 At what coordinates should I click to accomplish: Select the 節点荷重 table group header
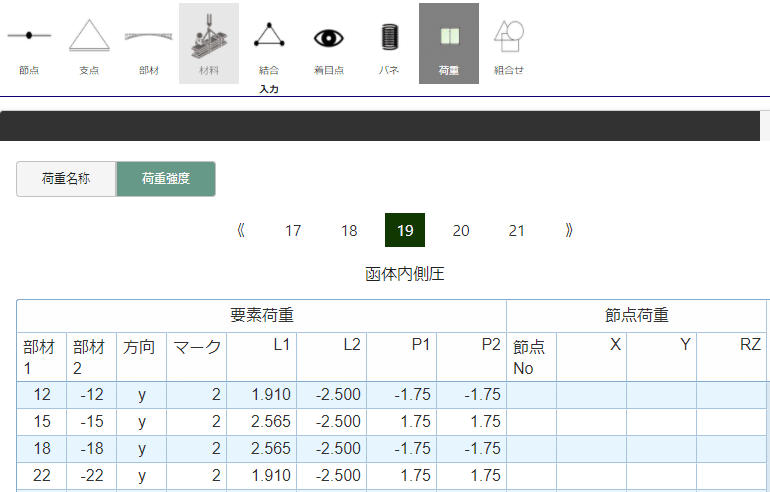[x=637, y=315]
